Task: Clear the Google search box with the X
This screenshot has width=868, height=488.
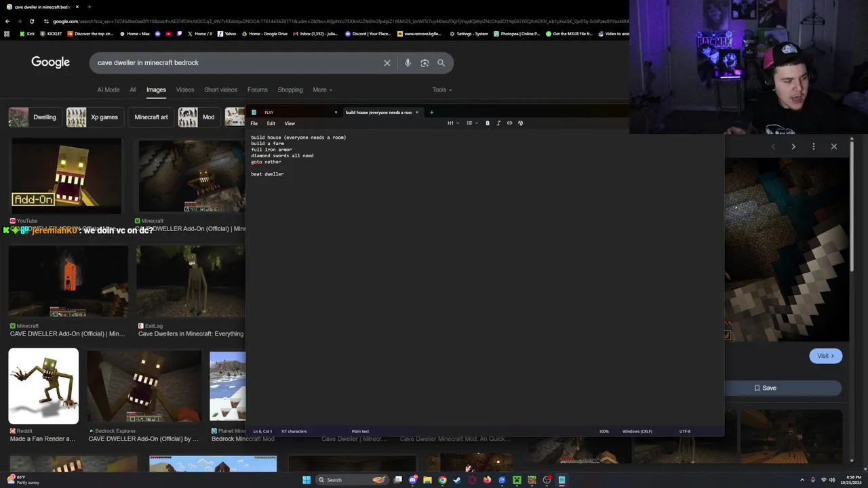Action: 387,63
